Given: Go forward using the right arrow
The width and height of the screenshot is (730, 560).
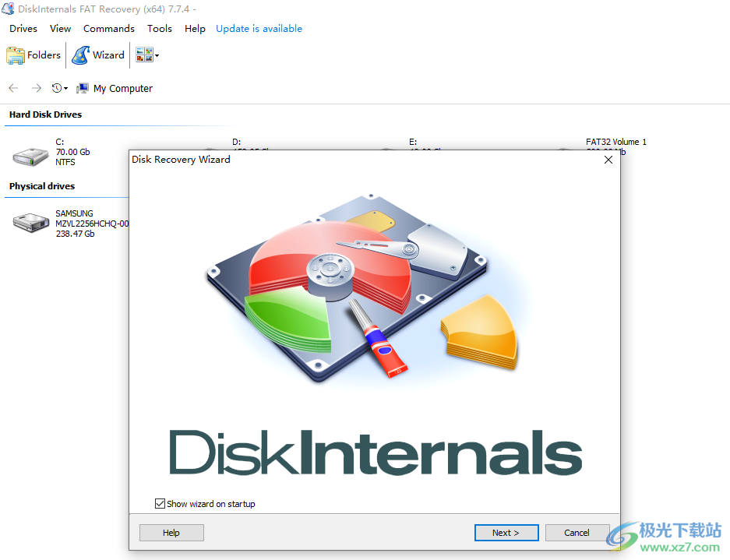Looking at the screenshot, I should pyautogui.click(x=37, y=88).
